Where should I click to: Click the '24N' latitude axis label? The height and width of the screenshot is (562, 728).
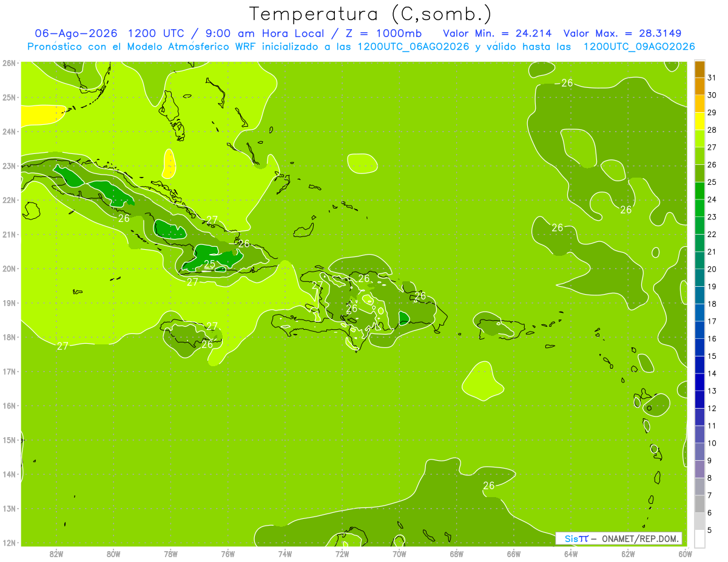coord(9,132)
